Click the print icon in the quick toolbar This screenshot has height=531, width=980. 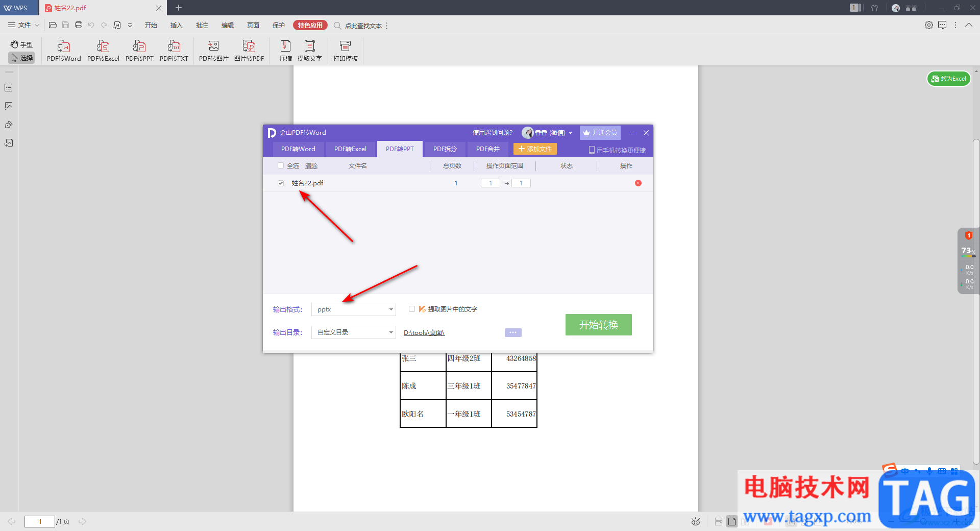click(79, 25)
